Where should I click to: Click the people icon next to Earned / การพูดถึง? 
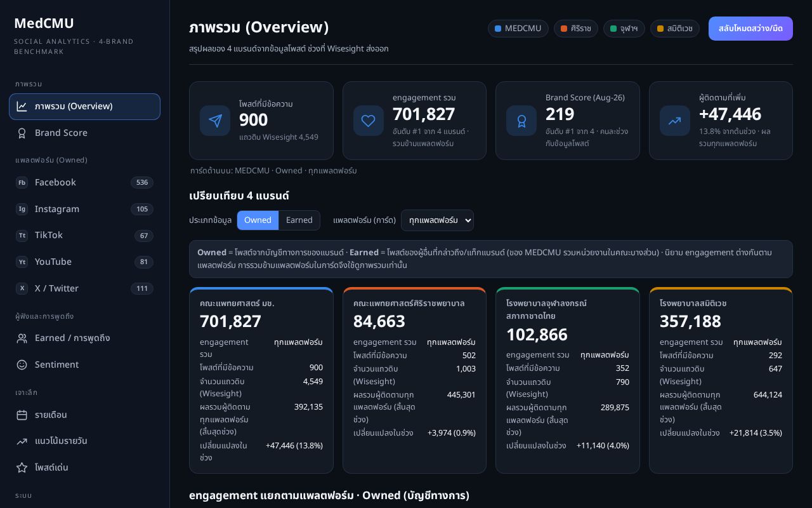(x=22, y=338)
